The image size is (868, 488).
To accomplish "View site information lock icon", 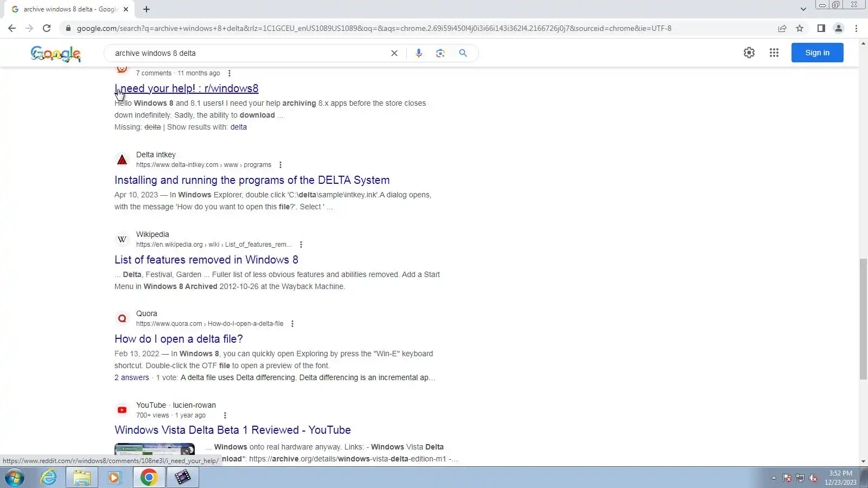I will (x=68, y=28).
